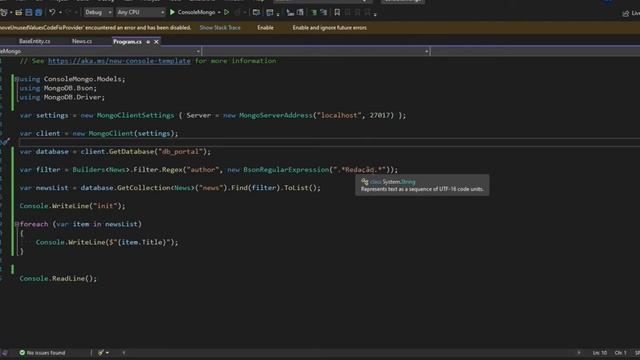Click the Save file toolbar icon
The height and width of the screenshot is (360, 640).
coord(29,13)
